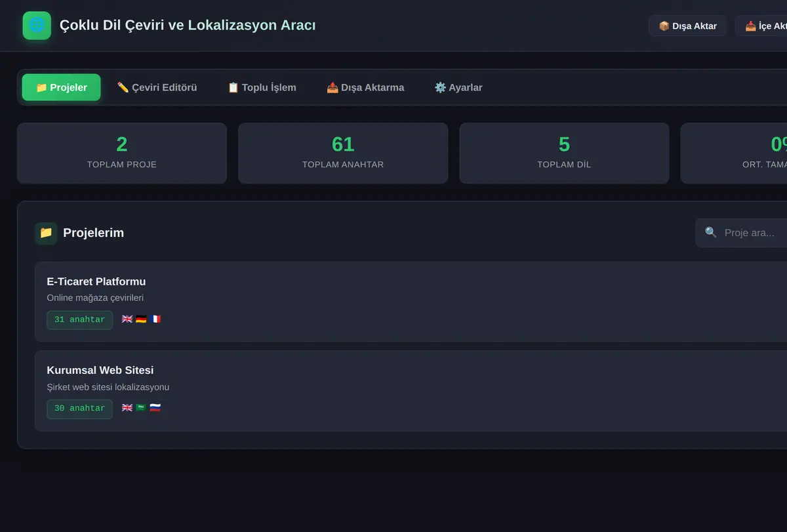This screenshot has height=532, width=787.
Task: Select the UK flag under E-Ticaret Platformu
Action: 127,319
